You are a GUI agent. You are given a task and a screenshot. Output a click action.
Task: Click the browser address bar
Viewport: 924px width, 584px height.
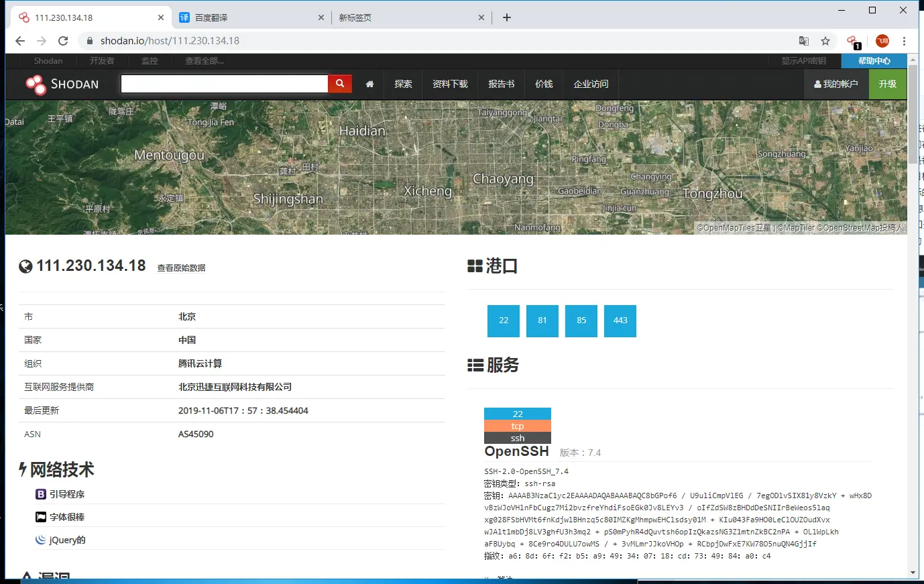coord(436,41)
